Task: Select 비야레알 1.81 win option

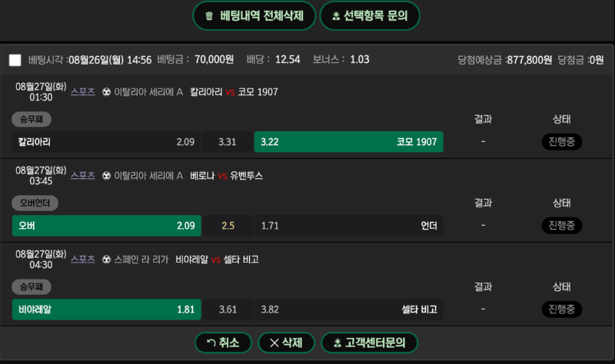Action: coord(107,309)
